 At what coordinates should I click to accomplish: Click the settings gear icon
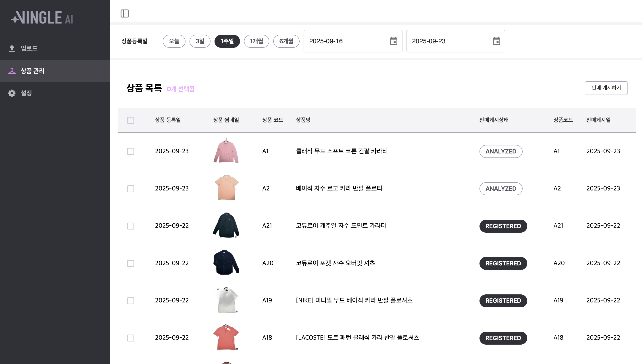12,93
